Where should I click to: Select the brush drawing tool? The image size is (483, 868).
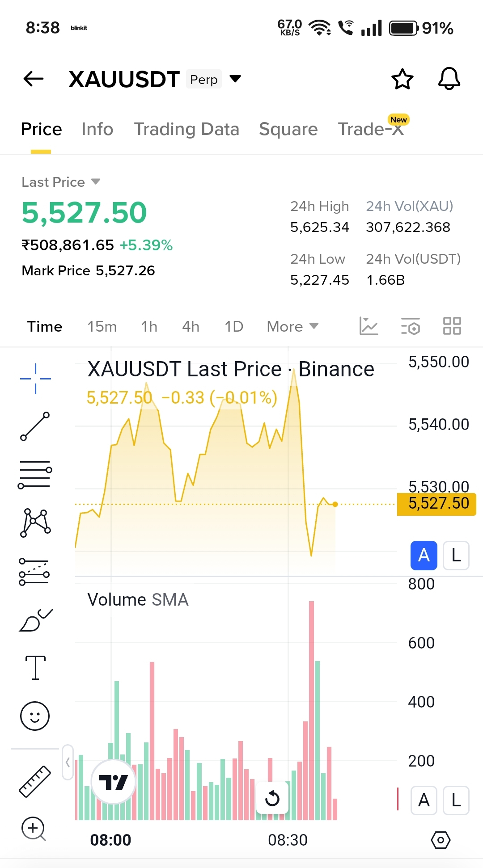coord(35,620)
